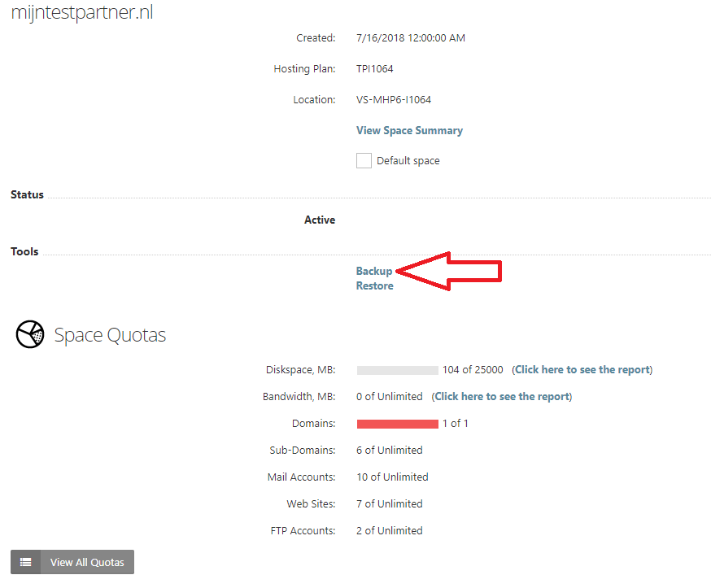Click the Space Quotas pie chart icon
The width and height of the screenshot is (711, 588).
[x=30, y=334]
